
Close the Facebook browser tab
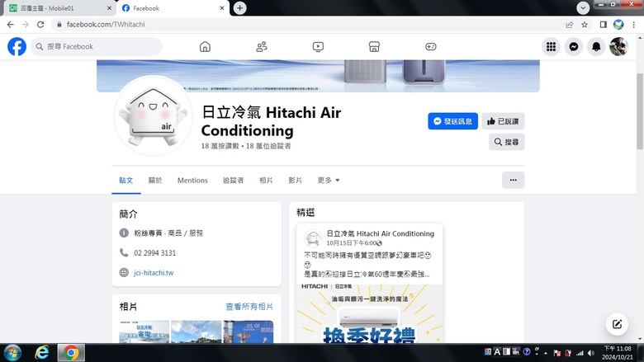tap(222, 8)
